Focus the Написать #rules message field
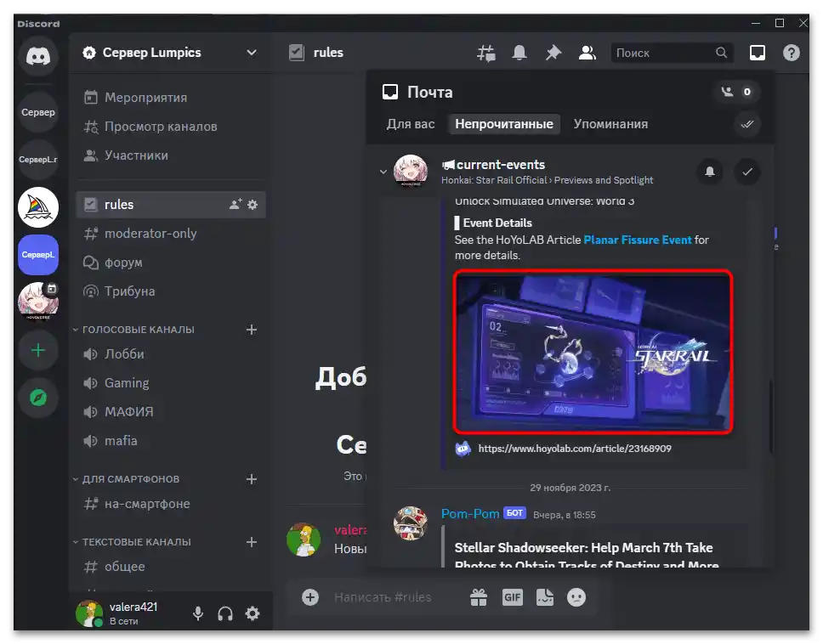The height and width of the screenshot is (644, 823). [x=383, y=597]
